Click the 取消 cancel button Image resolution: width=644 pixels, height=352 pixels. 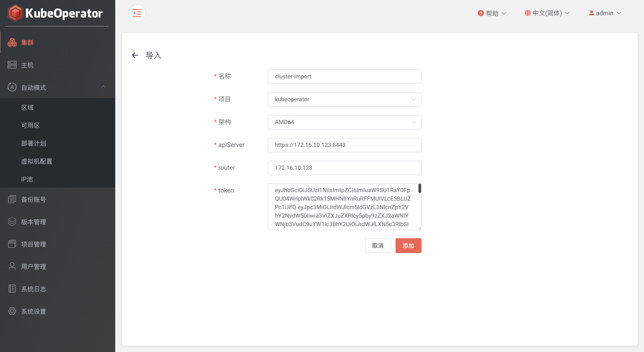pos(378,246)
